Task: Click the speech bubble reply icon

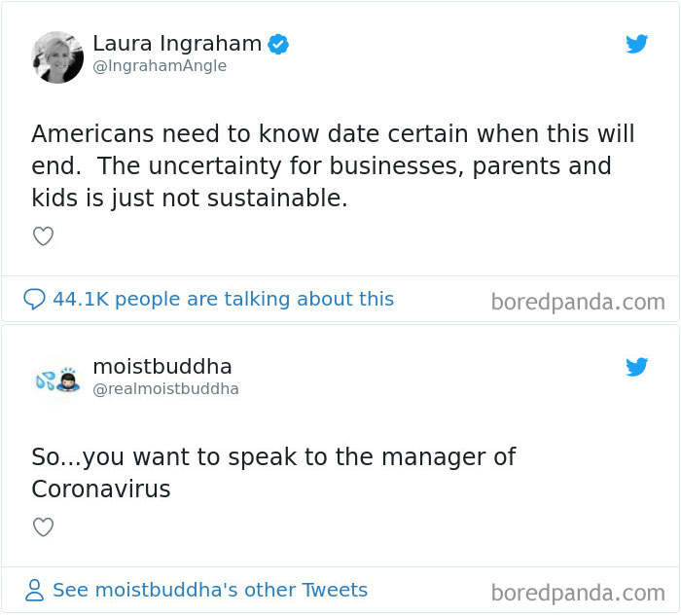Action: pyautogui.click(x=34, y=300)
